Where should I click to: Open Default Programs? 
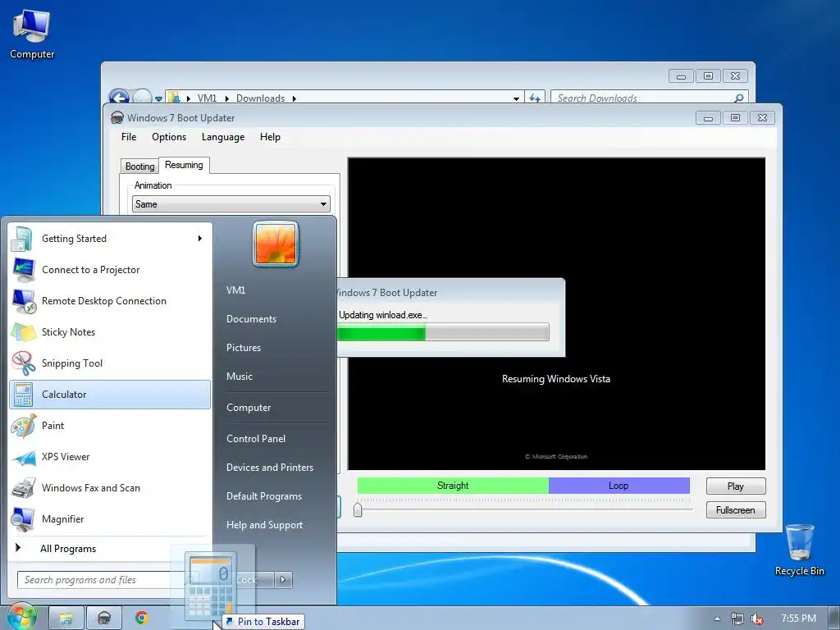263,496
